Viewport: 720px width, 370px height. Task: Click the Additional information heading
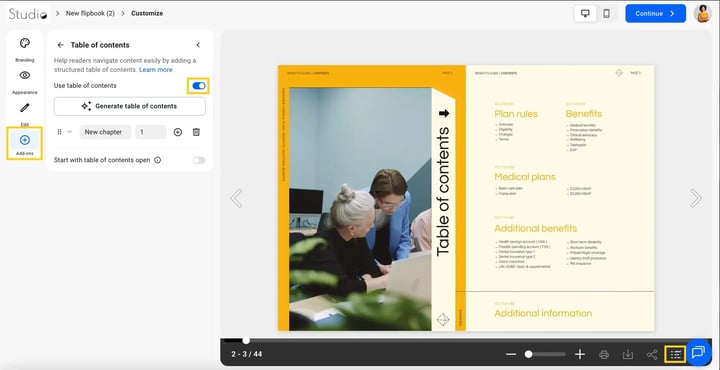click(x=543, y=314)
